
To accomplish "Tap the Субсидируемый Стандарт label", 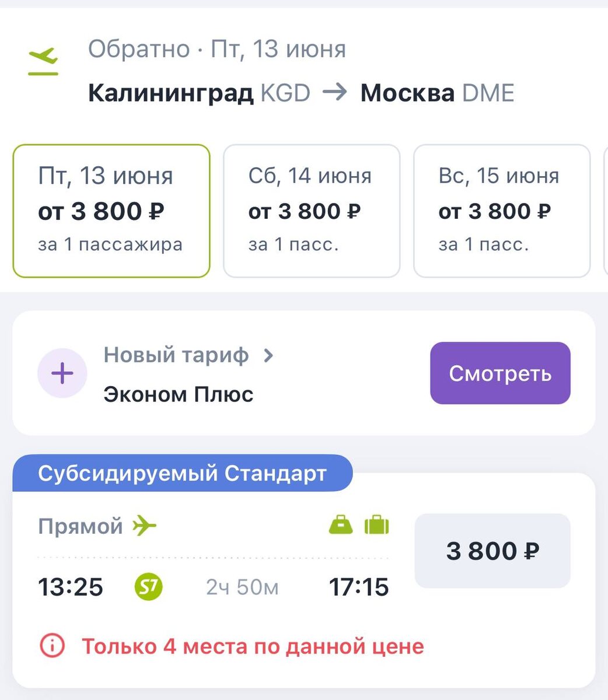I will (182, 473).
